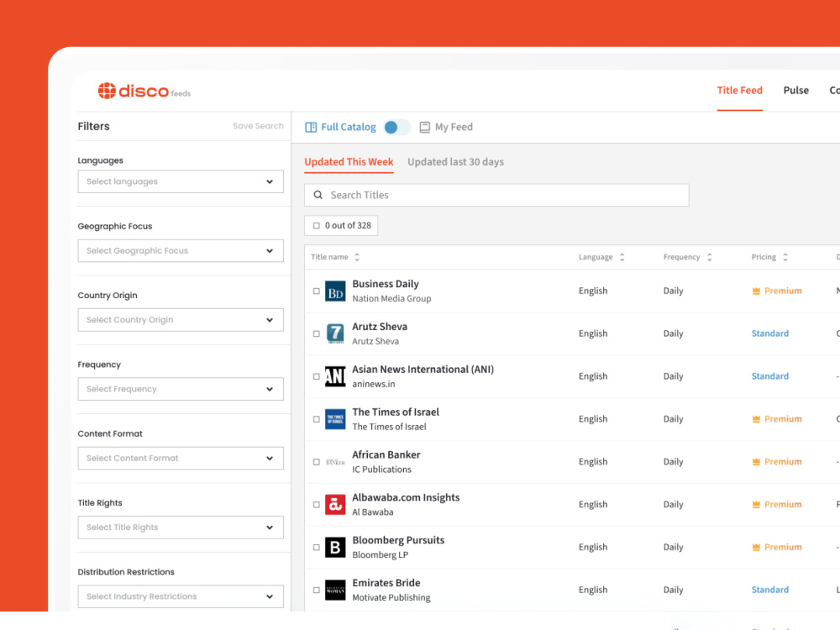Switch to the Pulse tab
This screenshot has width=840, height=630.
tap(796, 91)
